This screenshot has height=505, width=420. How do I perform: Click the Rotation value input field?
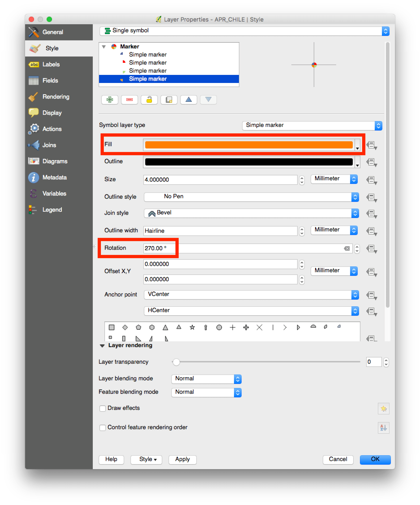pyautogui.click(x=248, y=248)
